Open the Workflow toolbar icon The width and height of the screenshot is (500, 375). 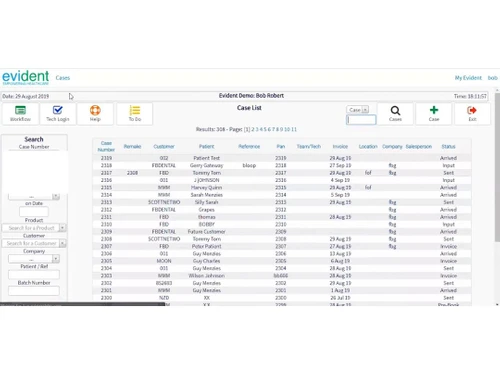click(20, 114)
